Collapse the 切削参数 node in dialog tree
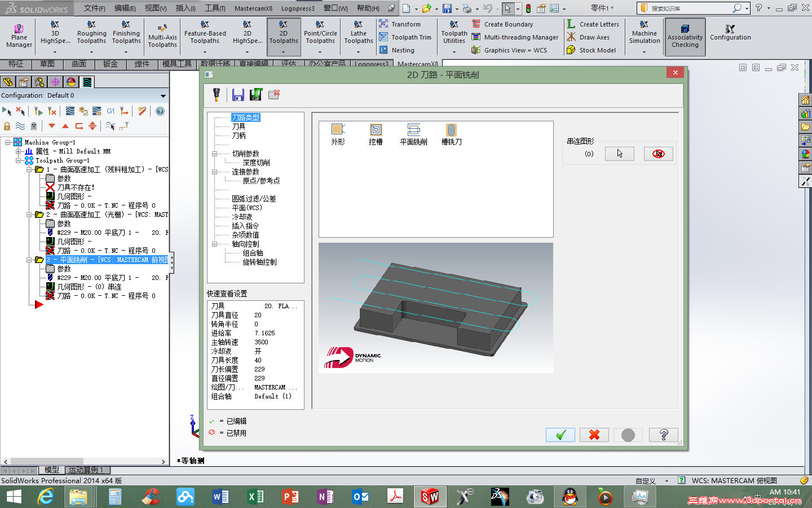Viewport: 812px width, 508px height. (214, 154)
